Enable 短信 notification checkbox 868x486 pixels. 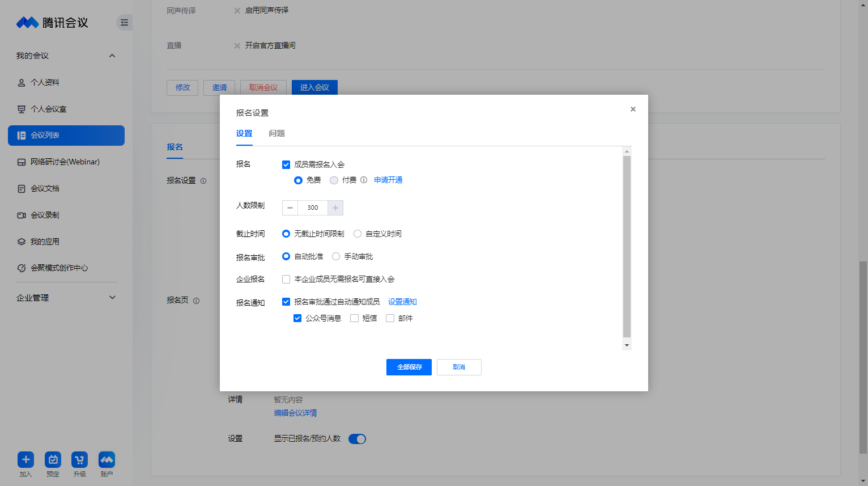354,318
